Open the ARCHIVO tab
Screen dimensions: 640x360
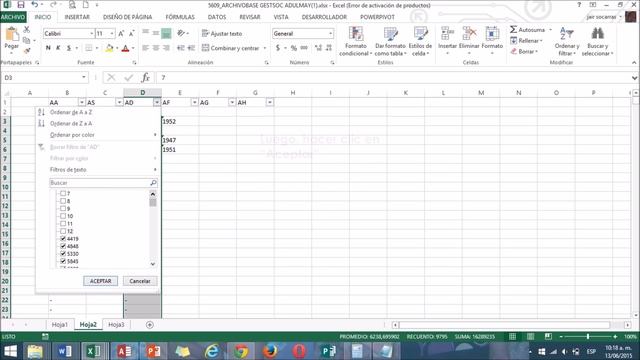point(13,17)
